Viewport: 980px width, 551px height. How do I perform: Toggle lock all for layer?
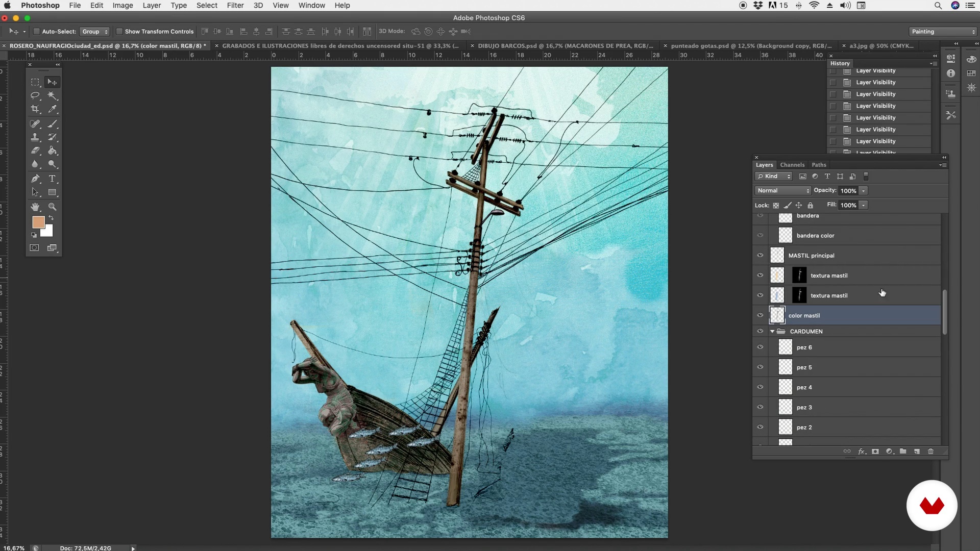810,205
